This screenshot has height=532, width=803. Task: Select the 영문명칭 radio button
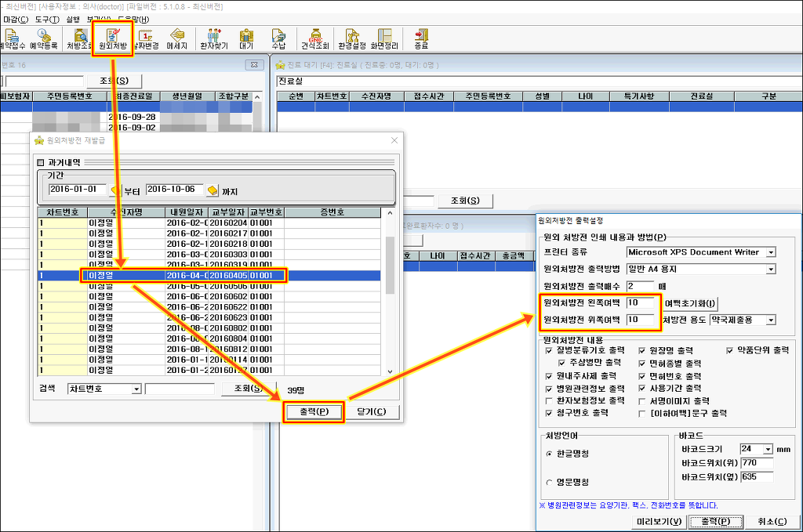[x=548, y=482]
